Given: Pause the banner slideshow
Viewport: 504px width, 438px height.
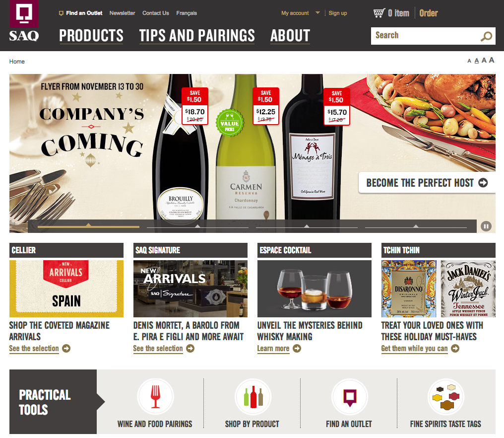Looking at the screenshot, I should (486, 226).
